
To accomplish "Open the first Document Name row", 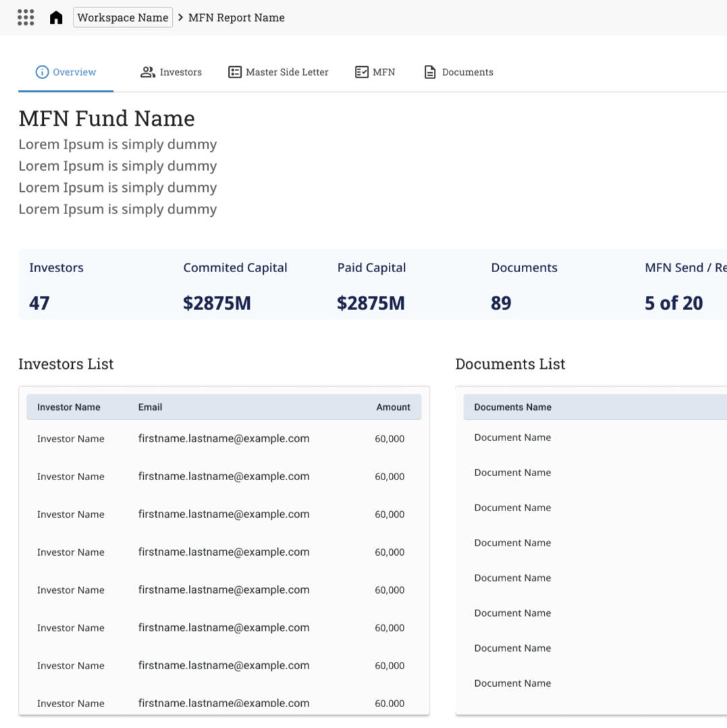I will pos(512,438).
